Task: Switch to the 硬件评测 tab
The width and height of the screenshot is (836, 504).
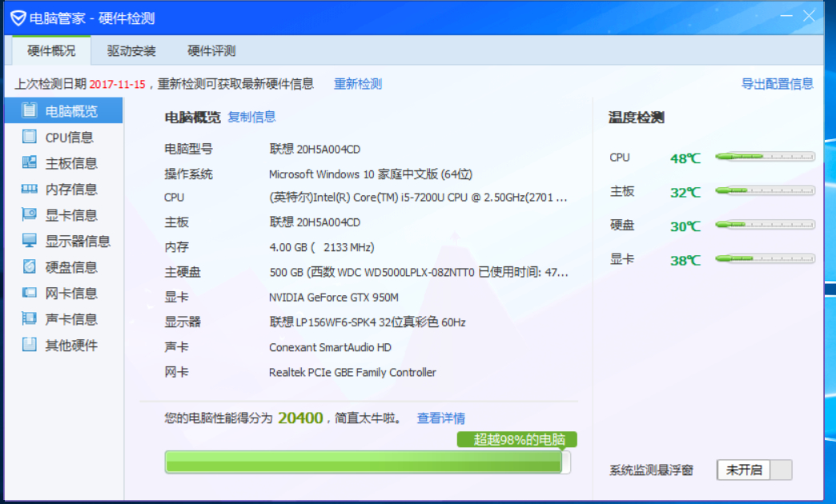Action: [x=211, y=50]
